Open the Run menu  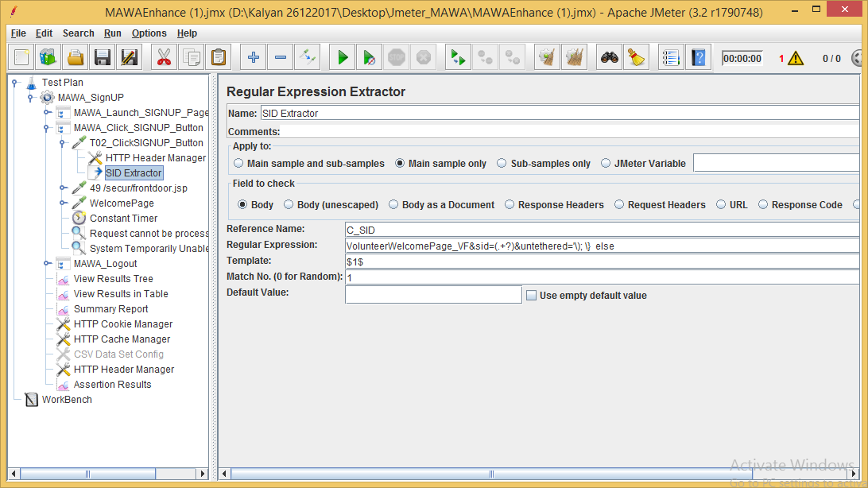112,33
